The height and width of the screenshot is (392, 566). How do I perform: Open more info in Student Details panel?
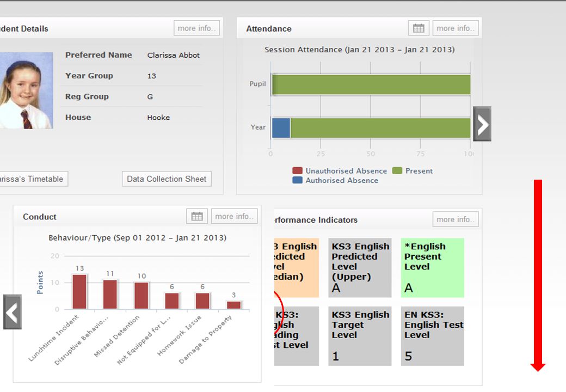196,28
